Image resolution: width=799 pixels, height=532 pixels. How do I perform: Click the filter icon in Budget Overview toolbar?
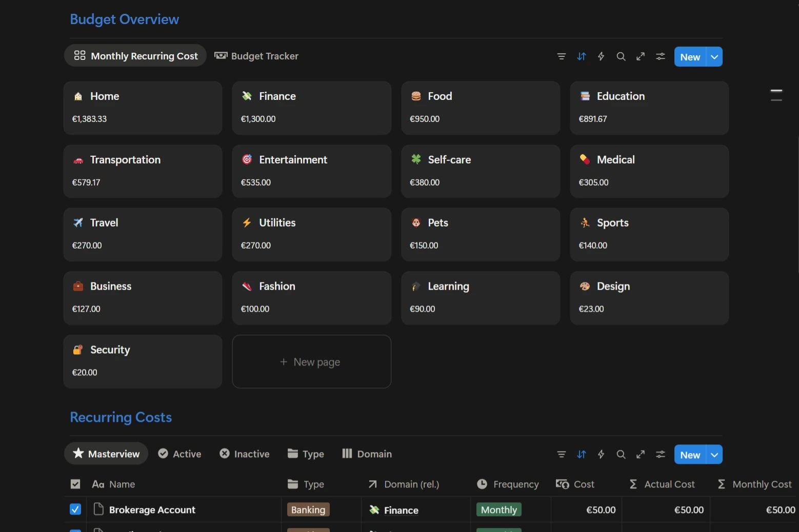tap(562, 56)
